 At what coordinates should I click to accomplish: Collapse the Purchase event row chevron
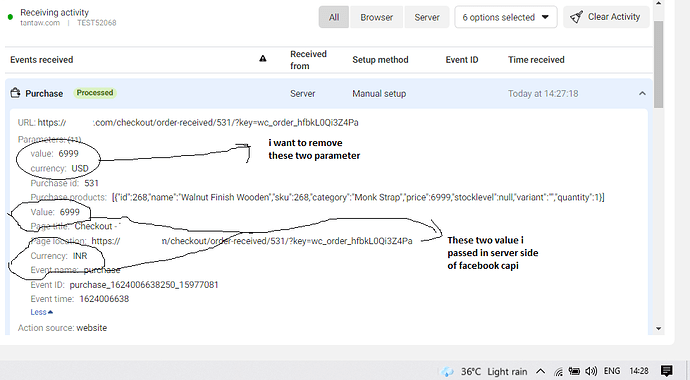(642, 93)
